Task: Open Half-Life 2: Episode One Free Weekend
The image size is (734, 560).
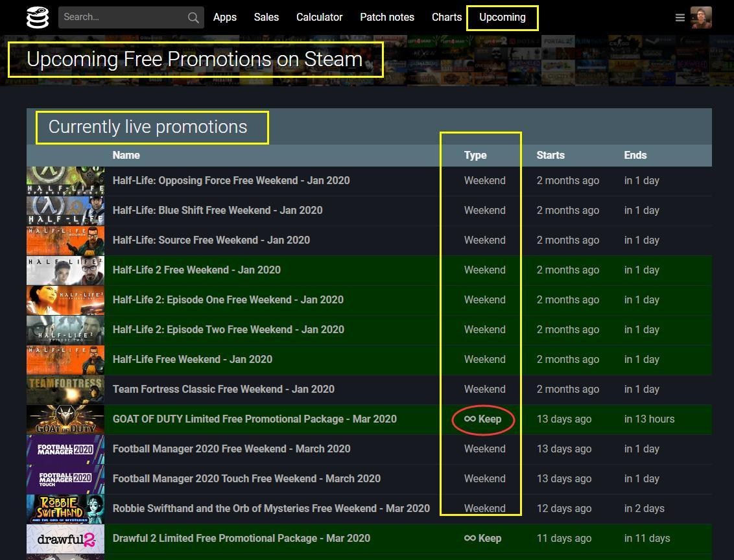Action: [x=228, y=300]
